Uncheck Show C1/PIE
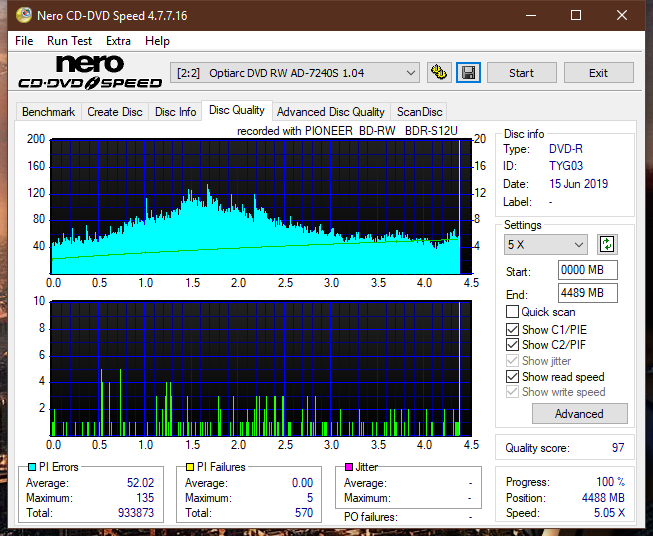This screenshot has height=536, width=653. point(512,329)
